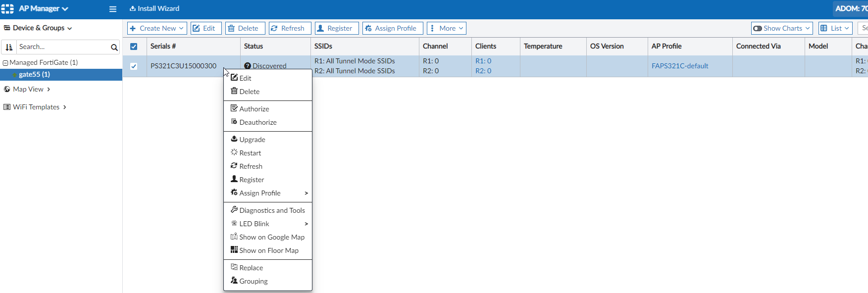The image size is (868, 293).
Task: Expand the More actions dropdown
Action: pos(447,28)
